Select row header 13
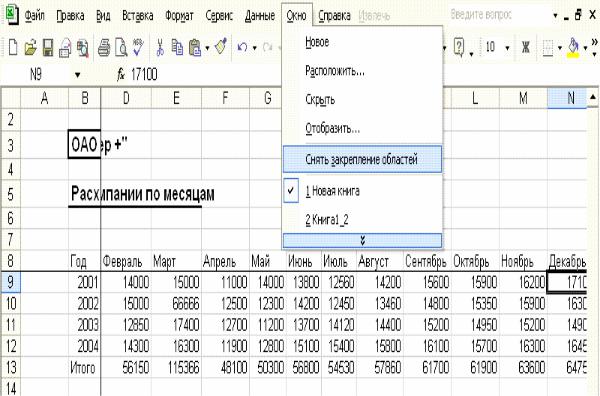 [x=10, y=367]
